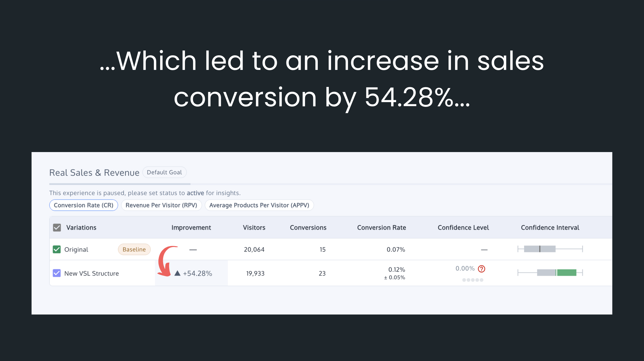Image resolution: width=644 pixels, height=361 pixels.
Task: Click the Visitors column header
Action: click(x=254, y=228)
